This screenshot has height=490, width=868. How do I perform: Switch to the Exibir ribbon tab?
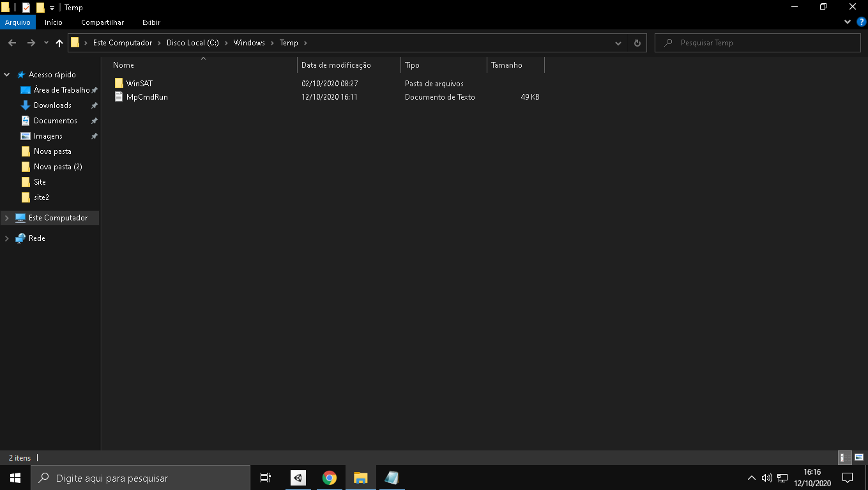pyautogui.click(x=151, y=22)
